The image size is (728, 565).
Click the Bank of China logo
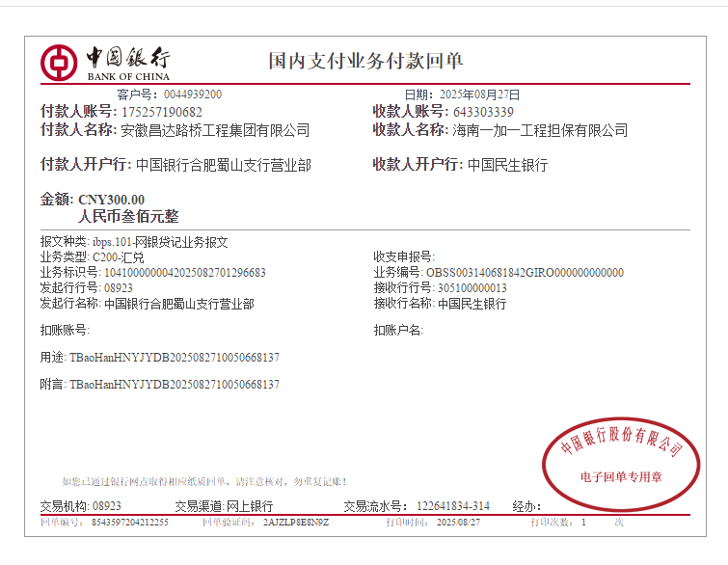click(106, 62)
